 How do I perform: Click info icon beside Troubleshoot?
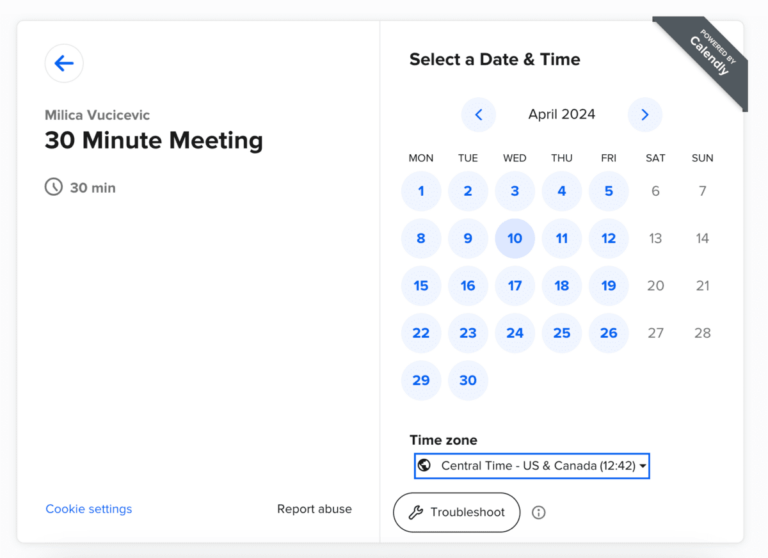(x=538, y=512)
